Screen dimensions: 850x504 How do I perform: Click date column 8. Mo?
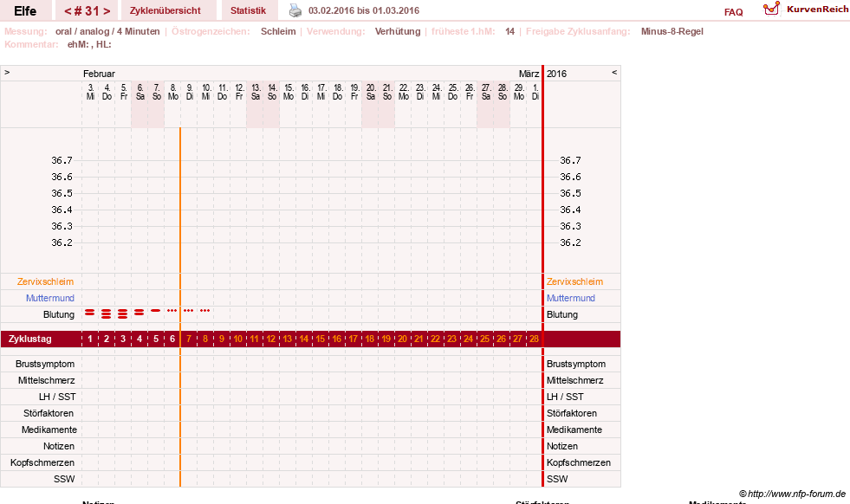(x=173, y=92)
